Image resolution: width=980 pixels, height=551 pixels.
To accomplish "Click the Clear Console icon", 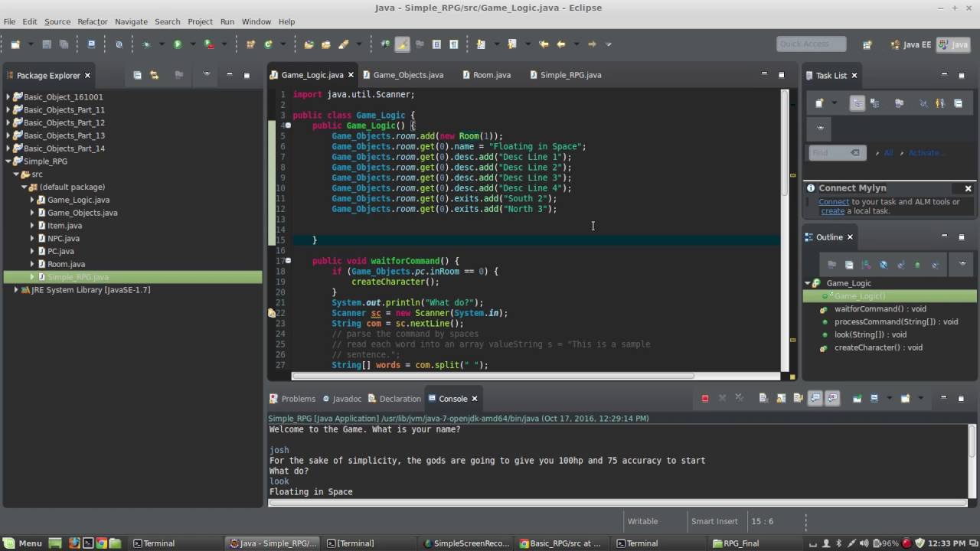I will tap(763, 398).
